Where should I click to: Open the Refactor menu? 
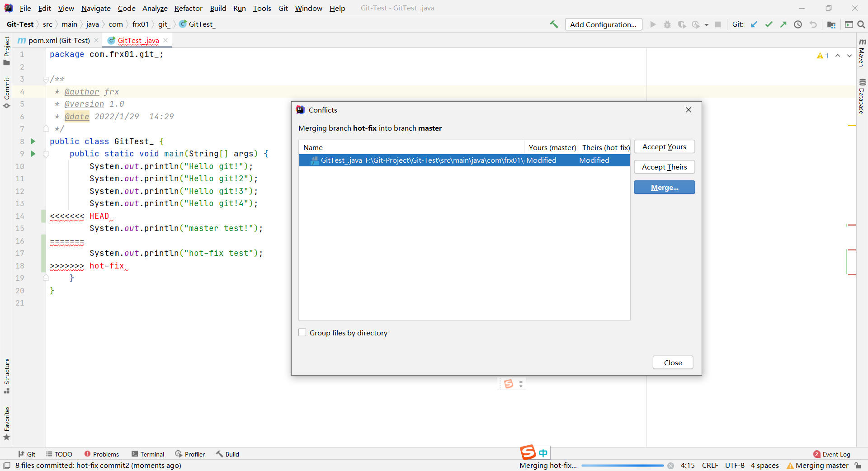[x=189, y=8]
